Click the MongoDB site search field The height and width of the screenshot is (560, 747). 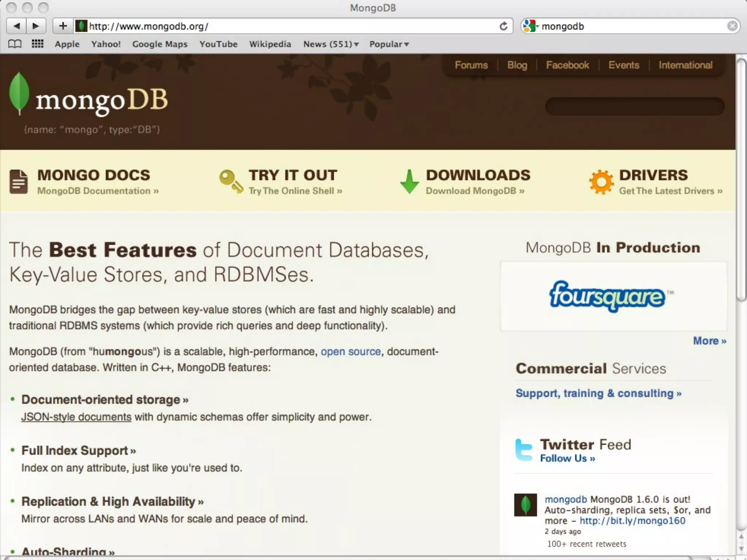[x=635, y=106]
